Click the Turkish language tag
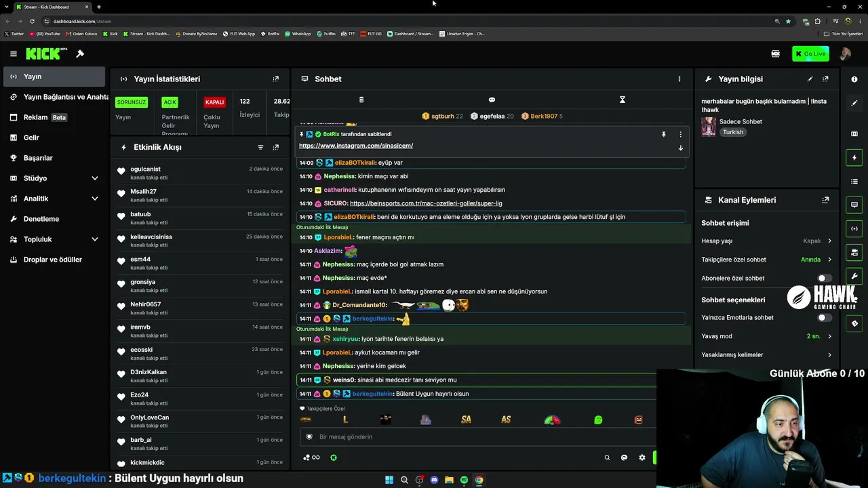The width and height of the screenshot is (868, 488). tap(733, 132)
